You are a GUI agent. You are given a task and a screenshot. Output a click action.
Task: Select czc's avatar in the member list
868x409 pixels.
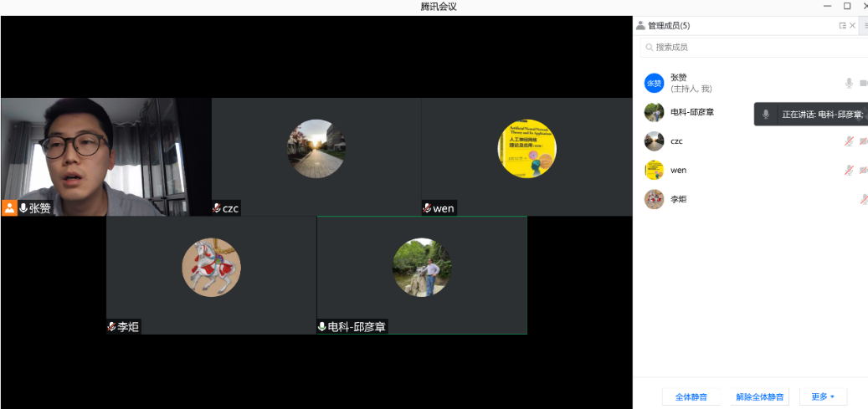(x=654, y=141)
